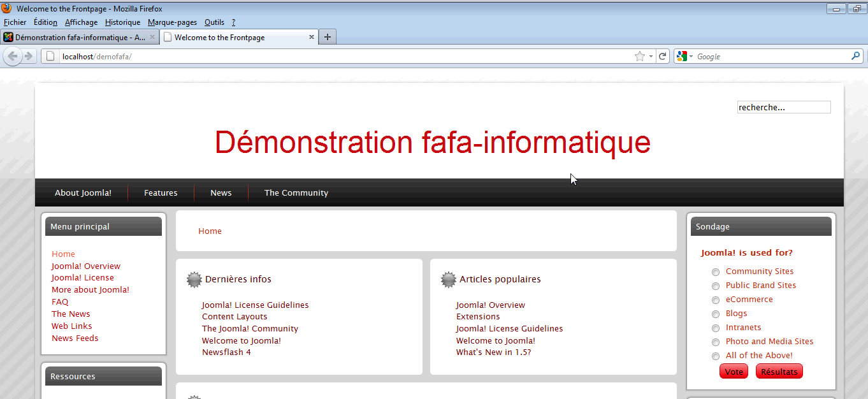Click the Vote button
This screenshot has width=868, height=399.
[734, 372]
